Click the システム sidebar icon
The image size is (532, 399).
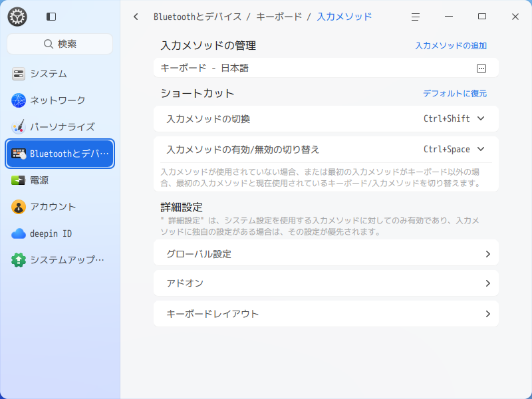point(19,74)
